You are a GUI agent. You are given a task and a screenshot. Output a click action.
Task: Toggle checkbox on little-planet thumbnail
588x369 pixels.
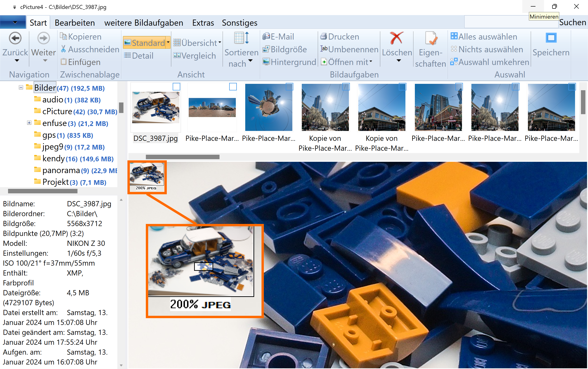point(289,87)
